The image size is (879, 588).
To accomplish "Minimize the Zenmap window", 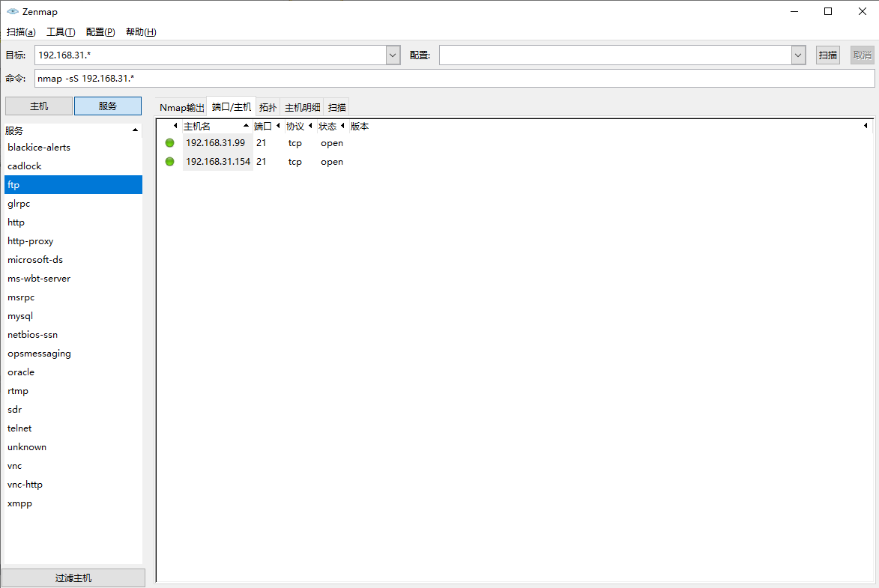I will click(x=794, y=11).
